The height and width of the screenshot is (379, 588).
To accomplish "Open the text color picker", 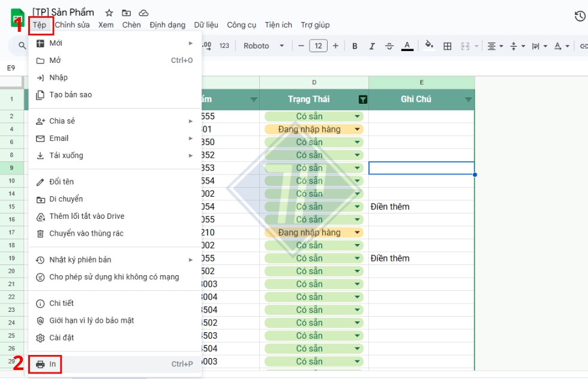I will [407, 46].
